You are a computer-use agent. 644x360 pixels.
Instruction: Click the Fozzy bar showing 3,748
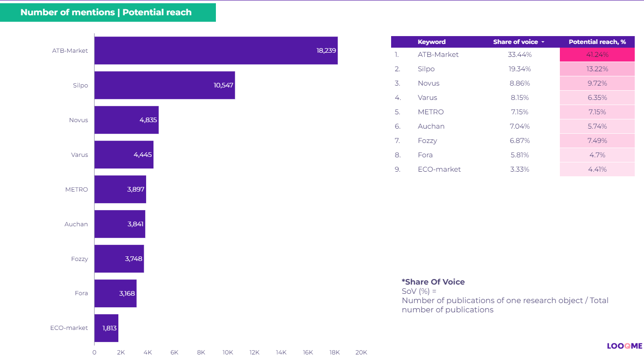tap(119, 259)
